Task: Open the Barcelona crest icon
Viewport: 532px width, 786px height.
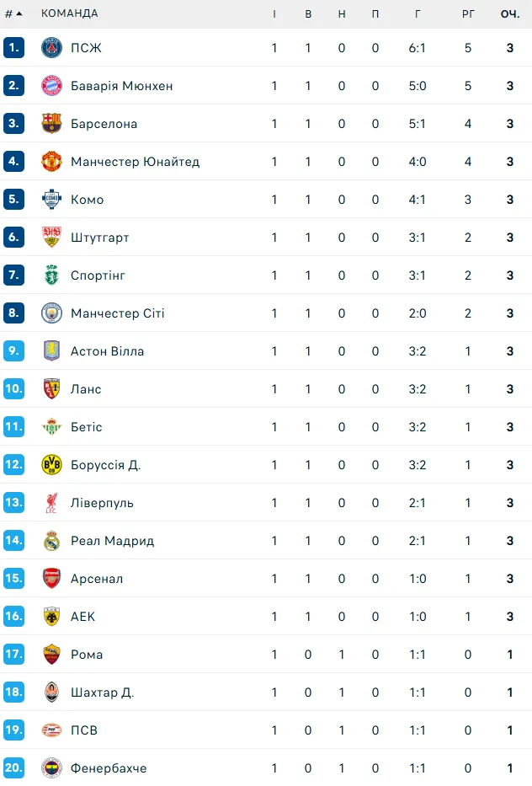Action: pos(51,123)
